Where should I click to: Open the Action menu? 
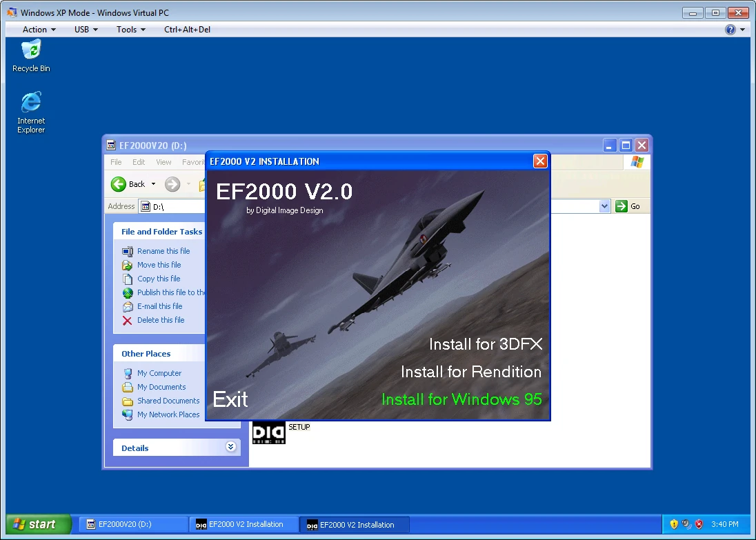click(x=39, y=30)
